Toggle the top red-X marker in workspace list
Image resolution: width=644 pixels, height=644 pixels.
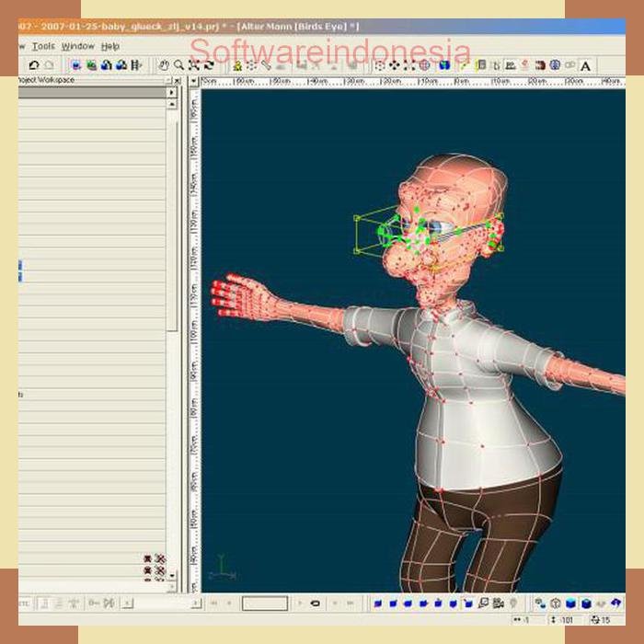pyautogui.click(x=159, y=558)
